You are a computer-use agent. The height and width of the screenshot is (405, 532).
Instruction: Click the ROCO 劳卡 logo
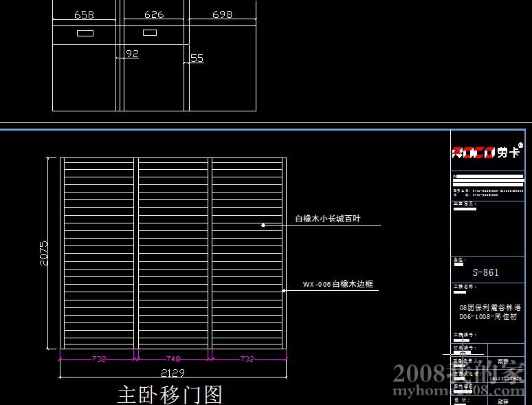click(x=486, y=153)
